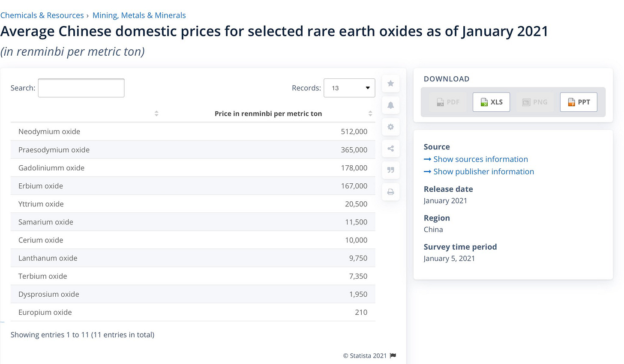Screen dimensions: 624x364
Task: Click the 9,750 price value
Action: tap(358, 258)
